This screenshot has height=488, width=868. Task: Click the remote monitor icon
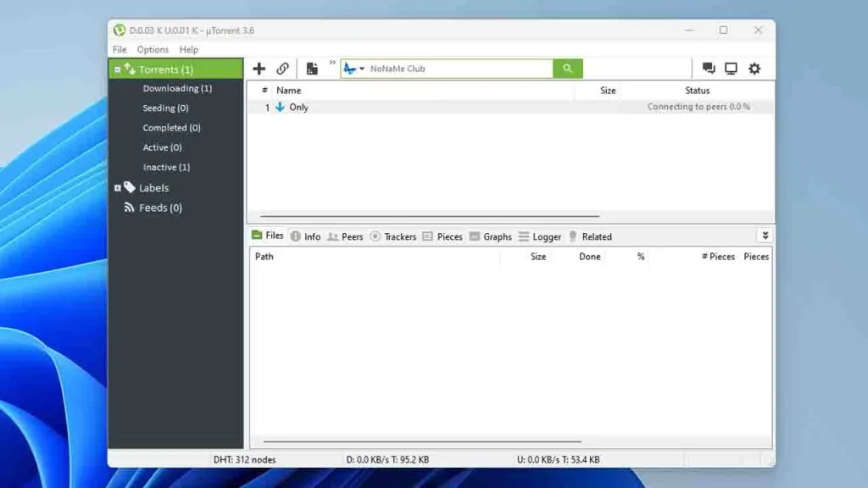tap(732, 69)
